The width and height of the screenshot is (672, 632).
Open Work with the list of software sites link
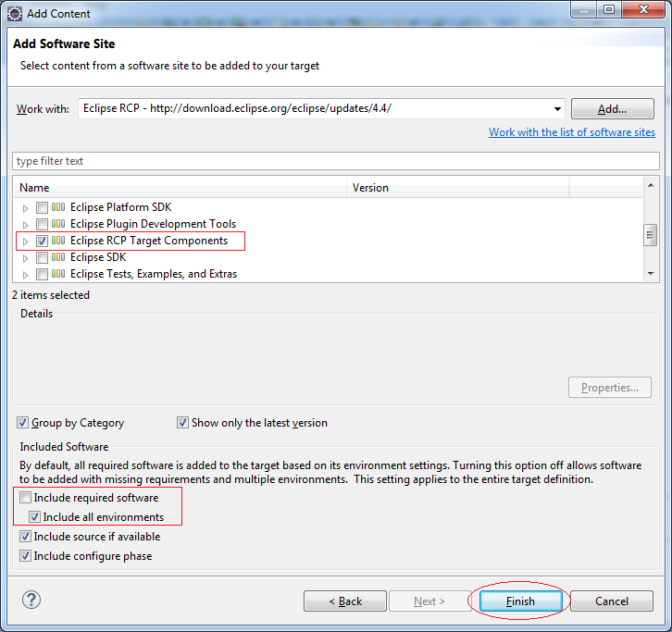(x=572, y=132)
